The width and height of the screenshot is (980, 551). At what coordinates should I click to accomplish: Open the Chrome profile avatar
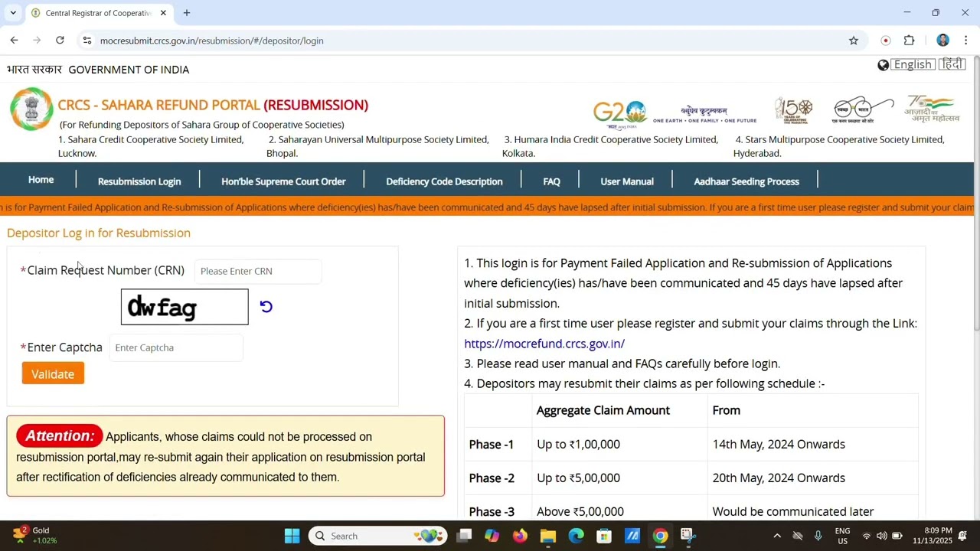[942, 41]
